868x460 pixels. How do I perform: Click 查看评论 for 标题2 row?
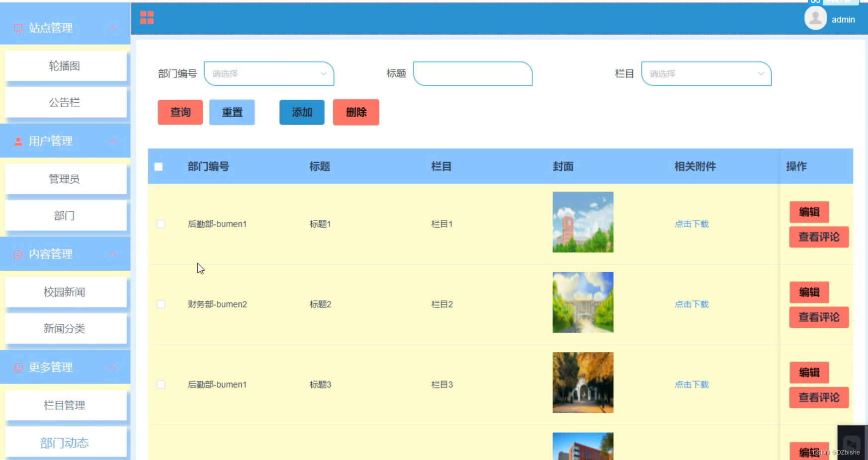819,317
